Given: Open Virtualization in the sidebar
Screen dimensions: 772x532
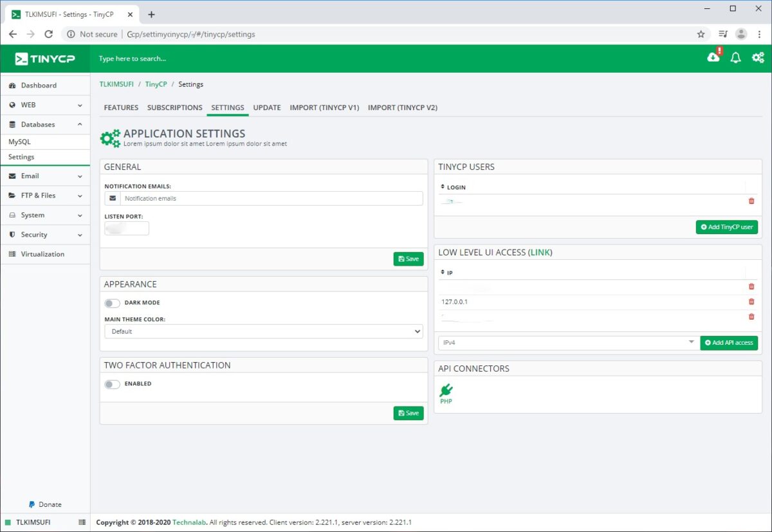Looking at the screenshot, I should point(45,254).
